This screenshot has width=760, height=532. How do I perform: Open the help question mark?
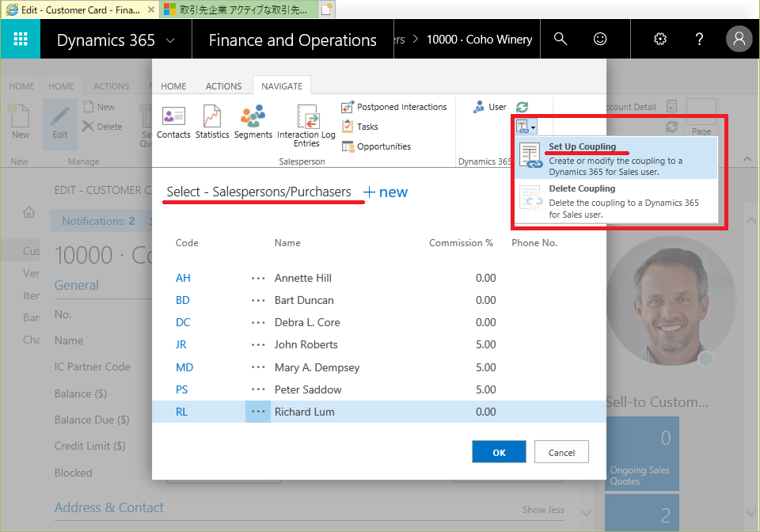[x=699, y=39]
